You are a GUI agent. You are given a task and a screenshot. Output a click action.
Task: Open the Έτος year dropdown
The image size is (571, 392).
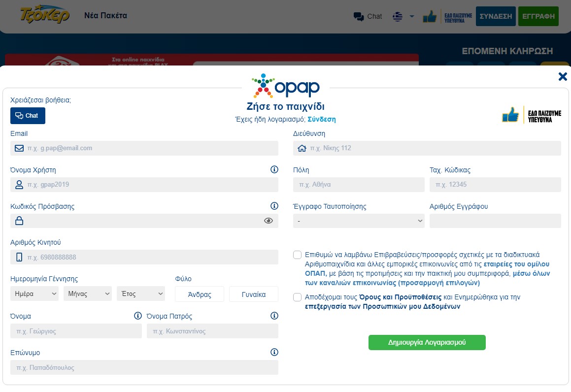pos(140,294)
